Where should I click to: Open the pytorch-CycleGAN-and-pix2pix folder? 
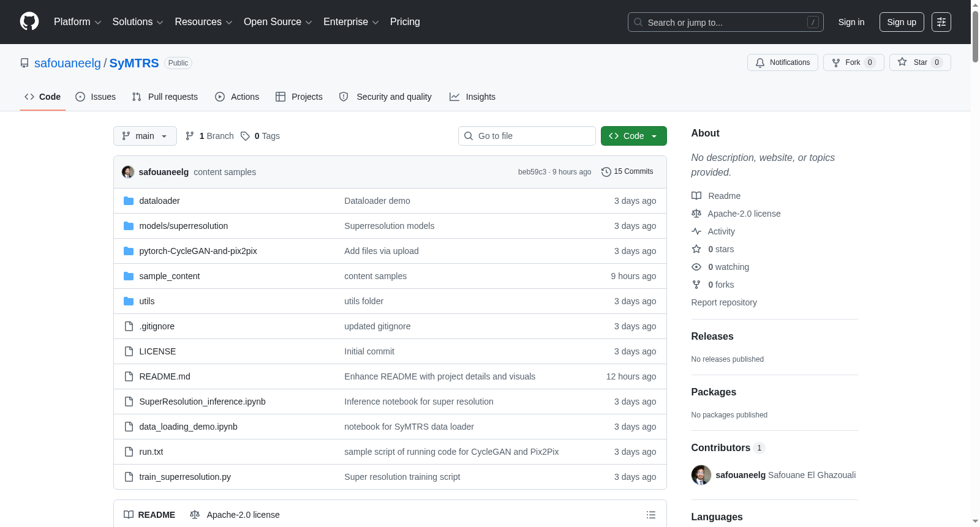click(198, 251)
